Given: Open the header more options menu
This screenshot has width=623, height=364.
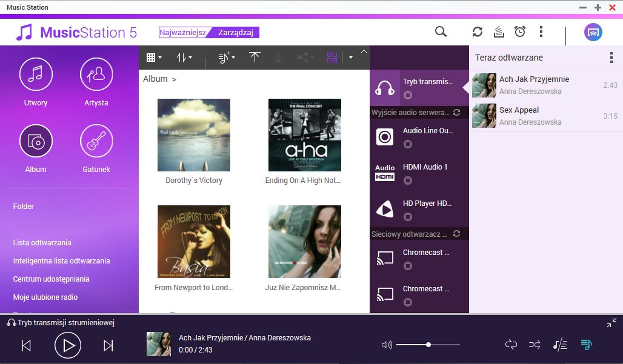Looking at the screenshot, I should pos(541,31).
